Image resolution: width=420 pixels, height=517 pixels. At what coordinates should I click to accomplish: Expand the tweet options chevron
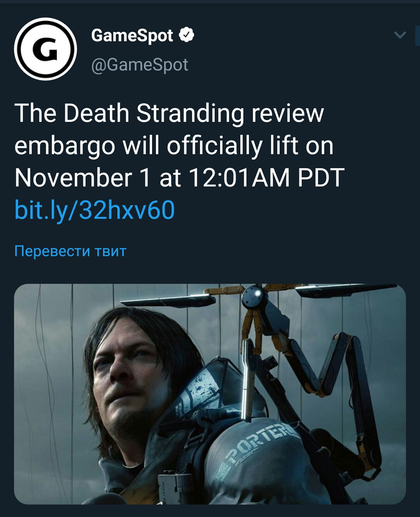pos(400,35)
